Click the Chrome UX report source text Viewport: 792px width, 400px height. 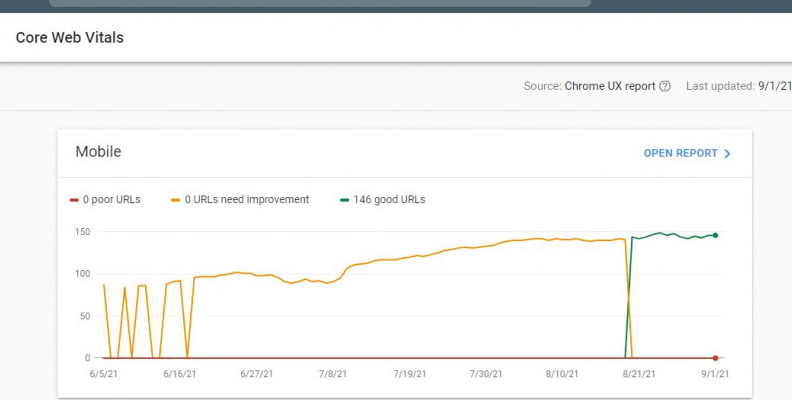click(x=609, y=87)
